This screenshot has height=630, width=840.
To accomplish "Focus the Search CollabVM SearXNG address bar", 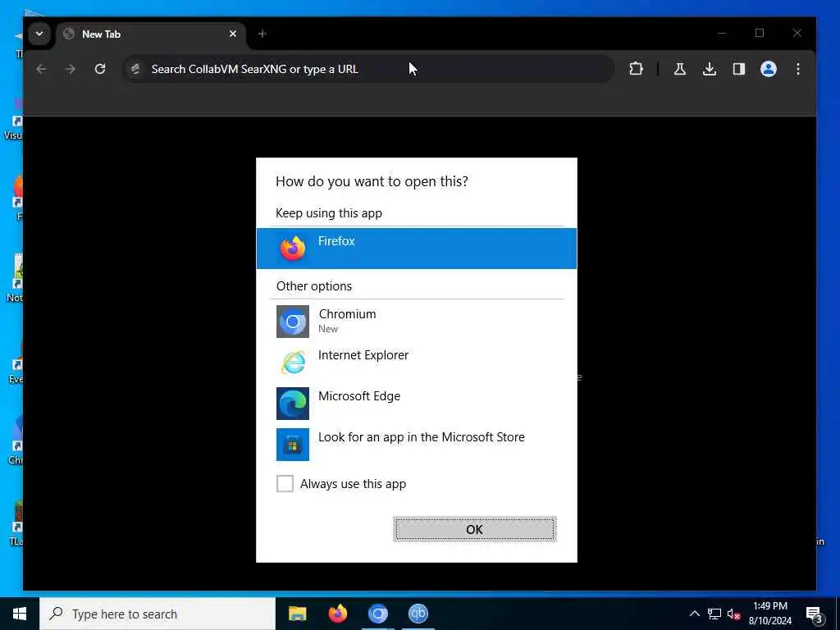I will point(368,69).
